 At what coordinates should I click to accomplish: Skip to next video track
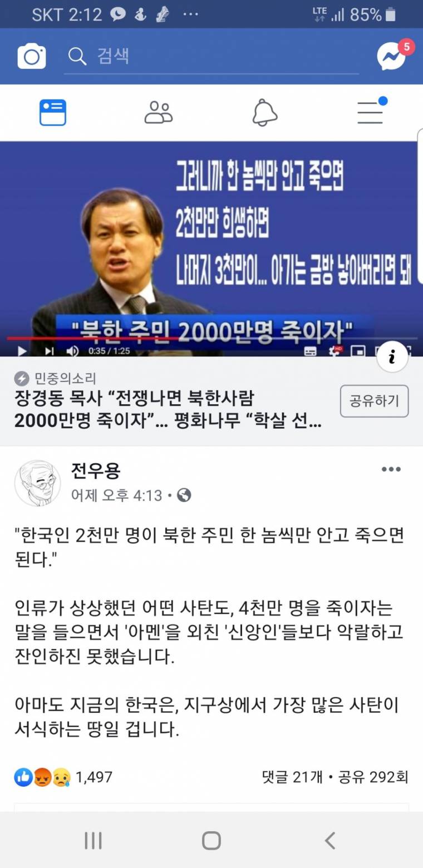(49, 350)
